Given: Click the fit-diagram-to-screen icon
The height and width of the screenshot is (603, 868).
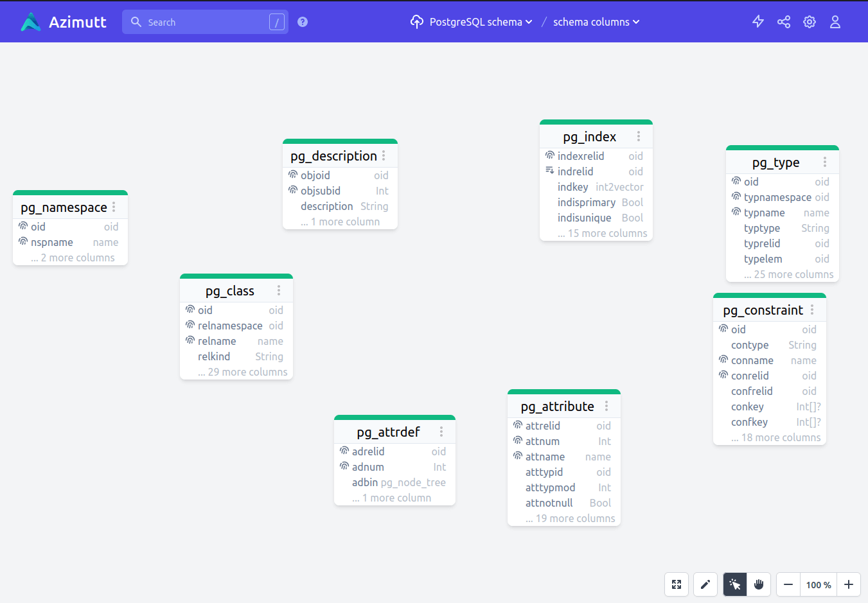Looking at the screenshot, I should (x=676, y=584).
